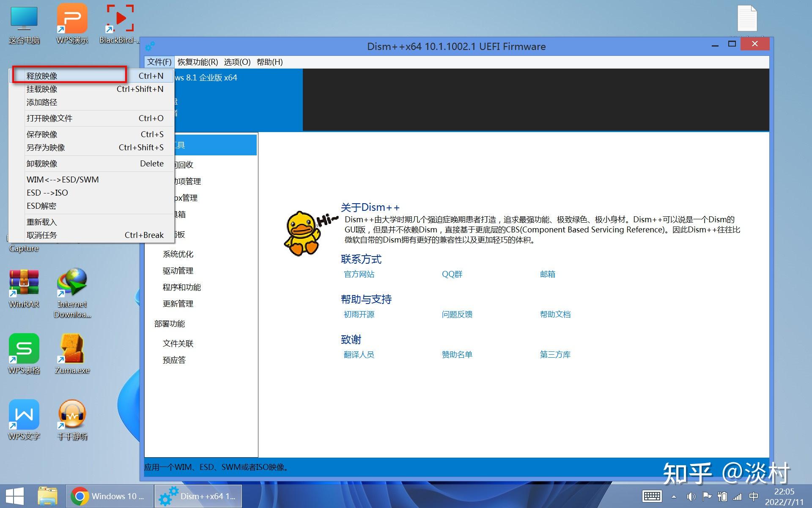Viewport: 812px width, 508px height.
Task: Click the clock showing 22:05
Action: coord(784,491)
